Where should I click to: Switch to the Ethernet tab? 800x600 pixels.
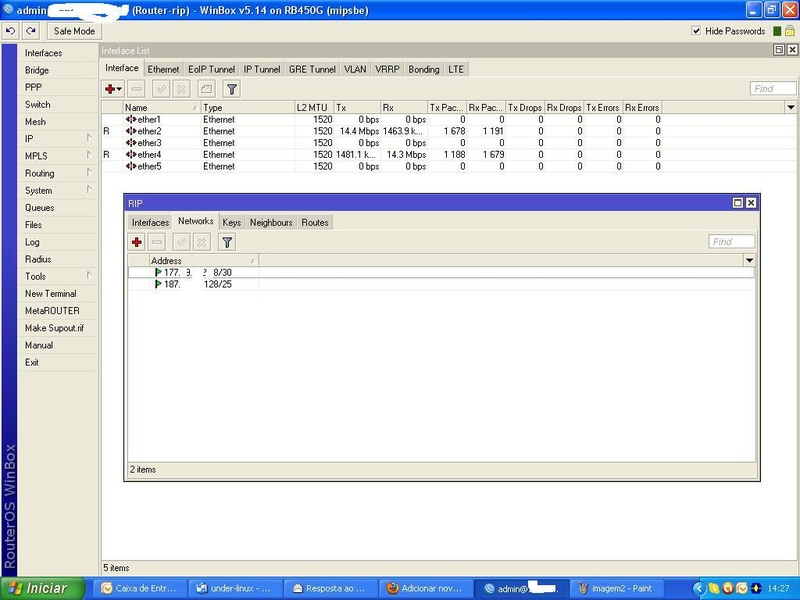pos(163,69)
